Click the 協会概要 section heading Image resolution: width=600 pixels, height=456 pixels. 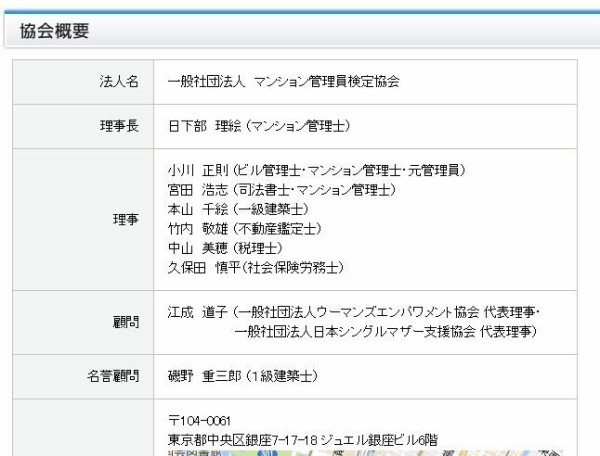[55, 31]
